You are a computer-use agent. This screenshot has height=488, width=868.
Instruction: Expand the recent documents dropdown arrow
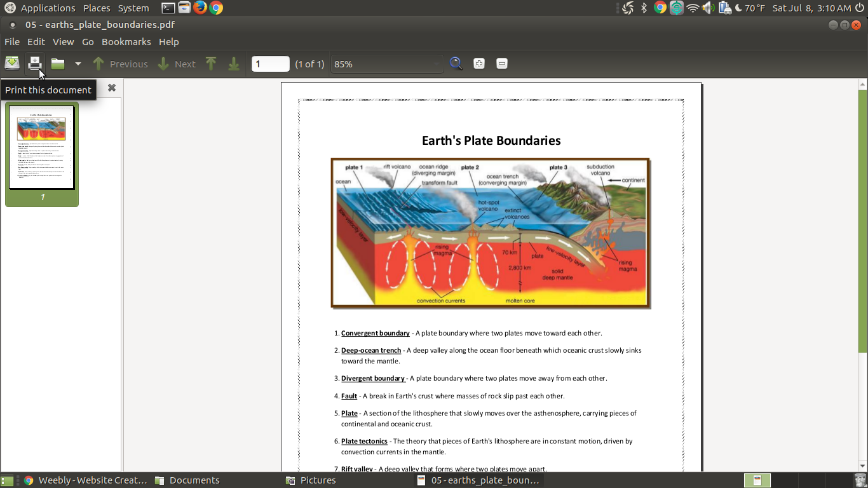tap(78, 64)
